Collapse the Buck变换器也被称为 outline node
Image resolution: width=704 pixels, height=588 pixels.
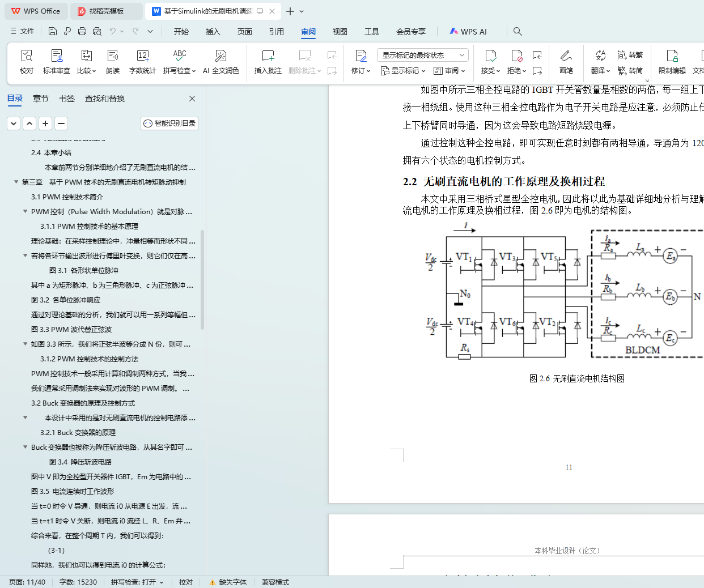click(25, 447)
